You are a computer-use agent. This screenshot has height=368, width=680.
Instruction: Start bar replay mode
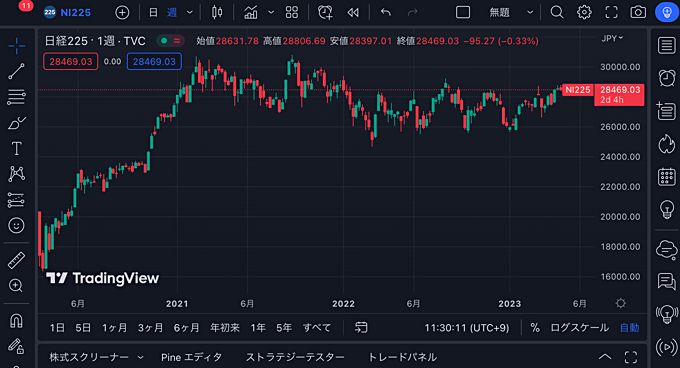[x=353, y=13]
